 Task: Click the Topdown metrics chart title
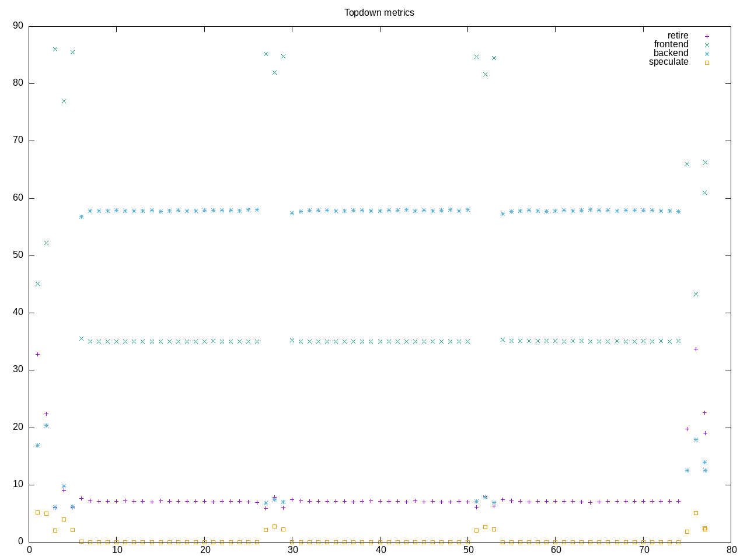coord(379,12)
